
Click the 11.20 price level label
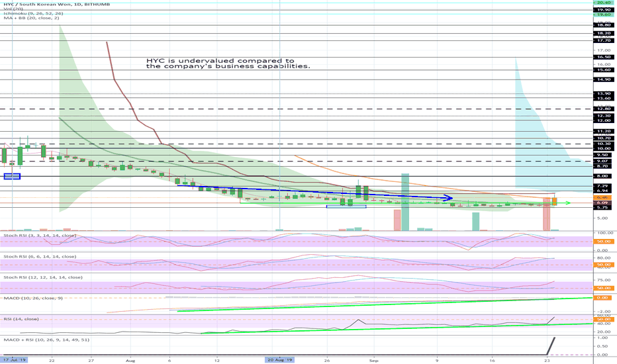(604, 131)
